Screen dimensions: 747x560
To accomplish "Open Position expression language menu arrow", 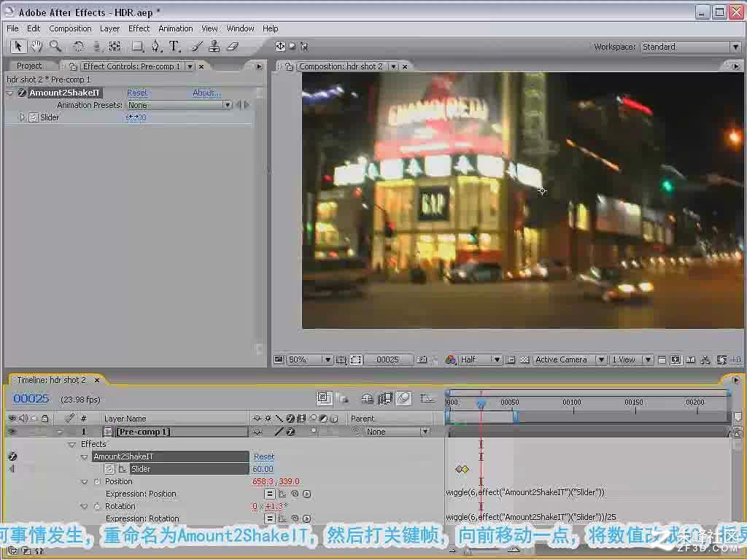I will pyautogui.click(x=307, y=494).
